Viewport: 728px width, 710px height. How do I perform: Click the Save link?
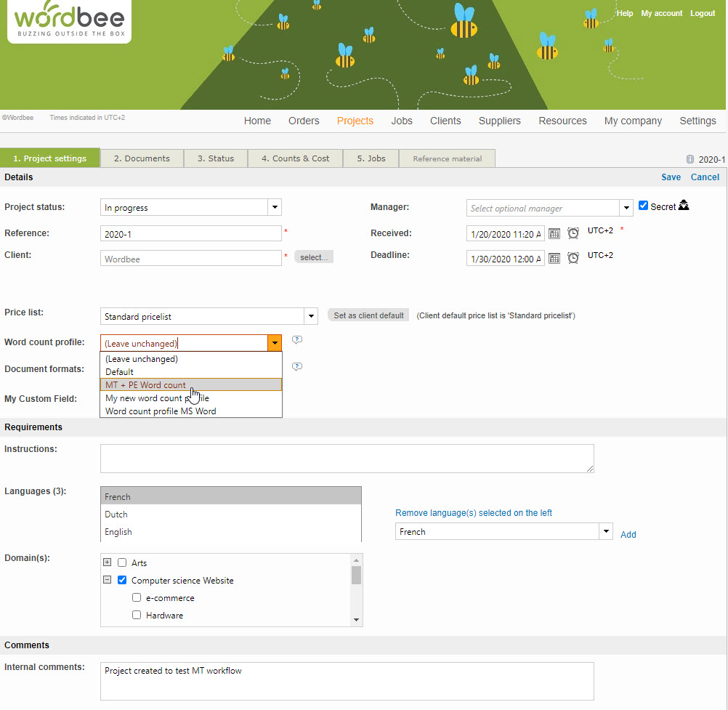tap(671, 177)
